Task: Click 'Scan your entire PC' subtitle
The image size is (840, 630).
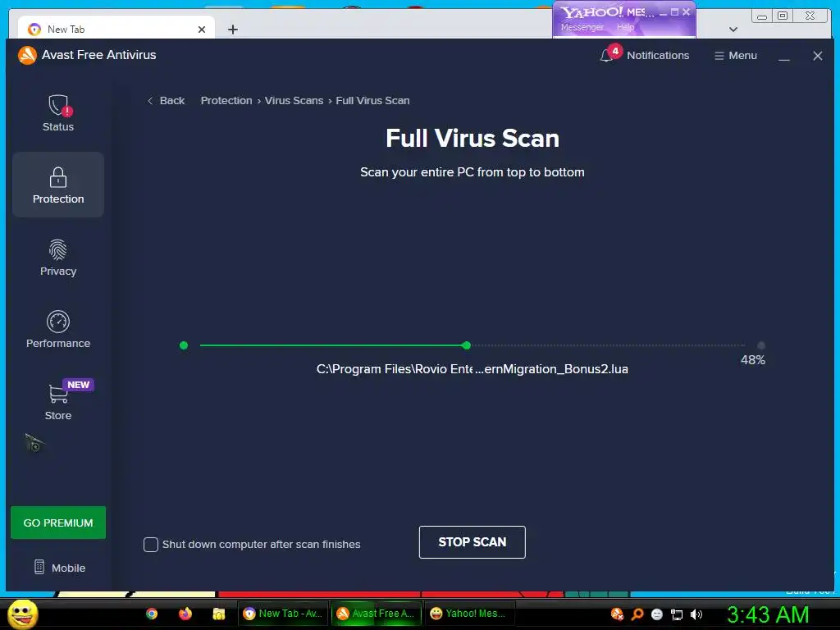Action: coord(472,172)
